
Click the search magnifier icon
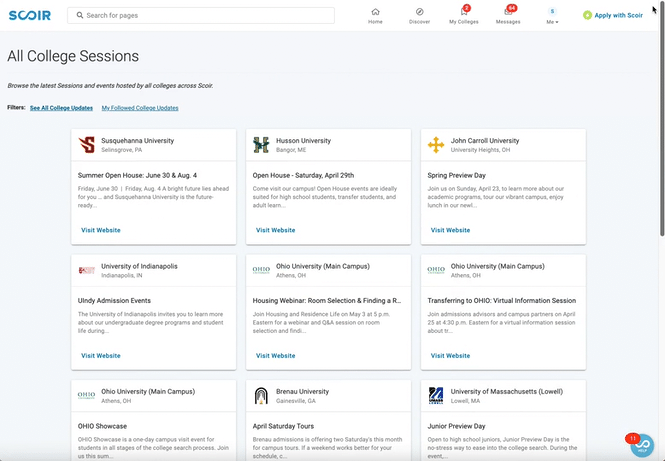coord(80,15)
